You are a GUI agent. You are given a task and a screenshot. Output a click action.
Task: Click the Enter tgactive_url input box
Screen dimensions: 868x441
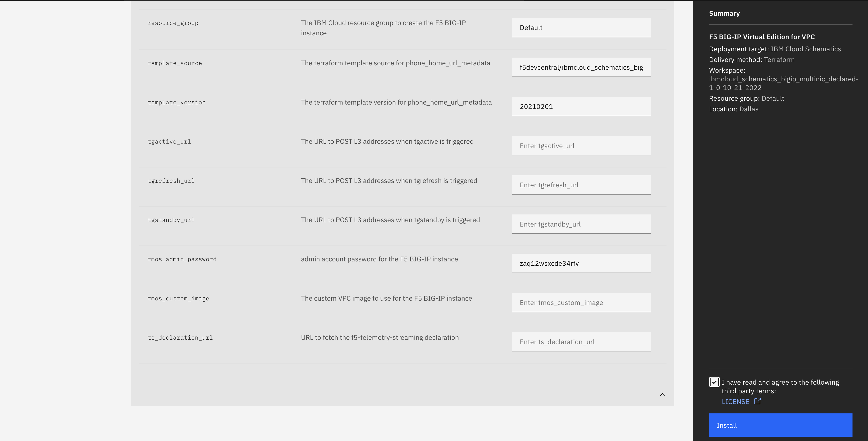coord(581,146)
